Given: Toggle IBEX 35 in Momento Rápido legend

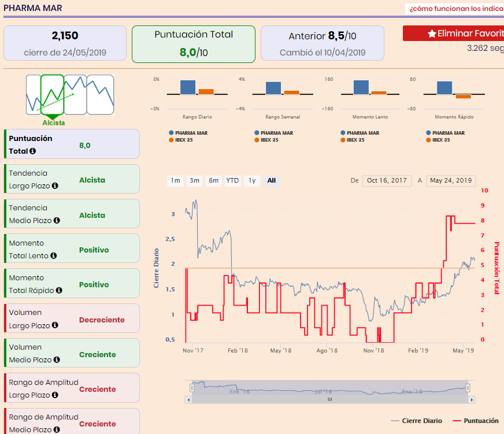Looking at the screenshot, I should click(438, 140).
